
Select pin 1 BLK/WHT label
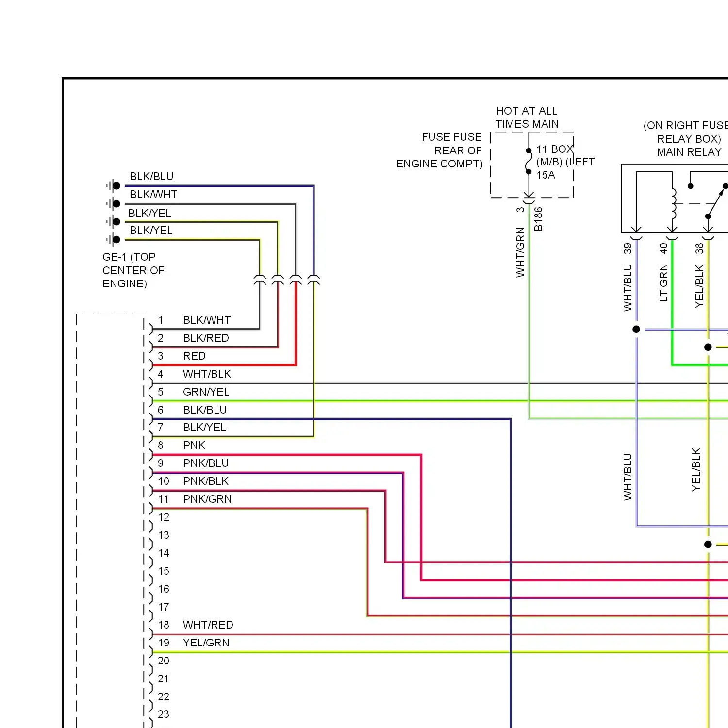[207, 320]
